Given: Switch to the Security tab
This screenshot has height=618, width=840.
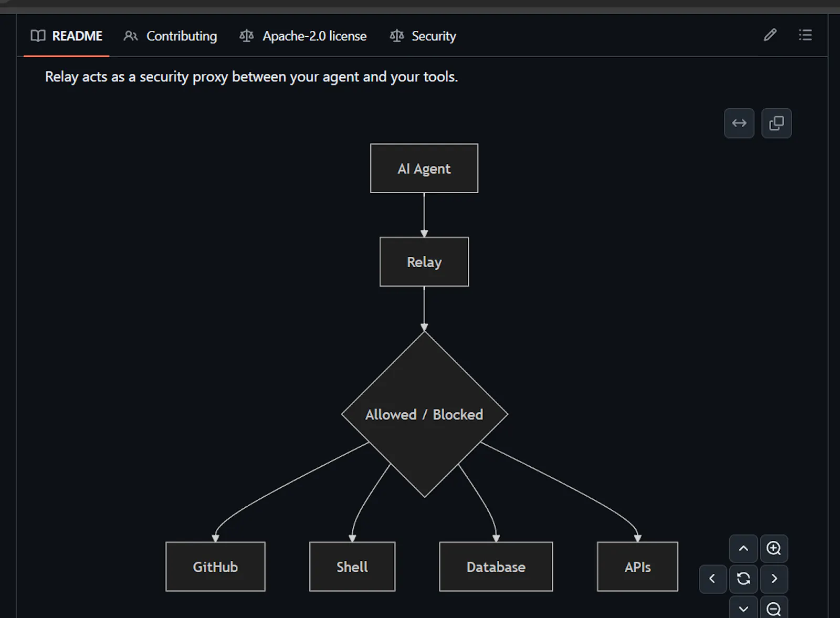Looking at the screenshot, I should [423, 36].
